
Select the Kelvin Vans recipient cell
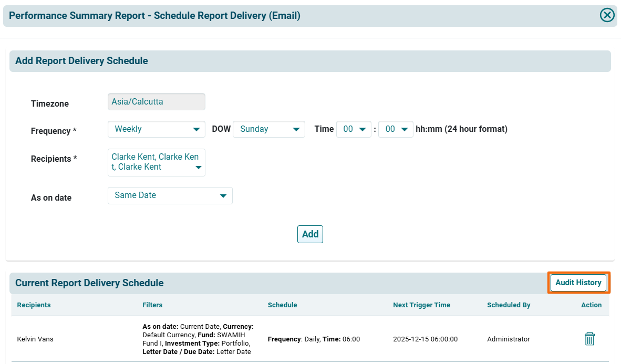[x=35, y=339]
